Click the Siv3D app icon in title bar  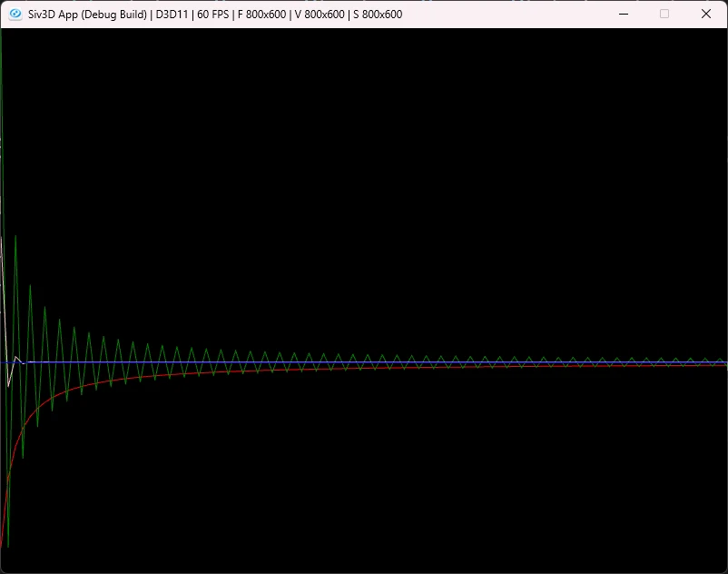(15, 14)
